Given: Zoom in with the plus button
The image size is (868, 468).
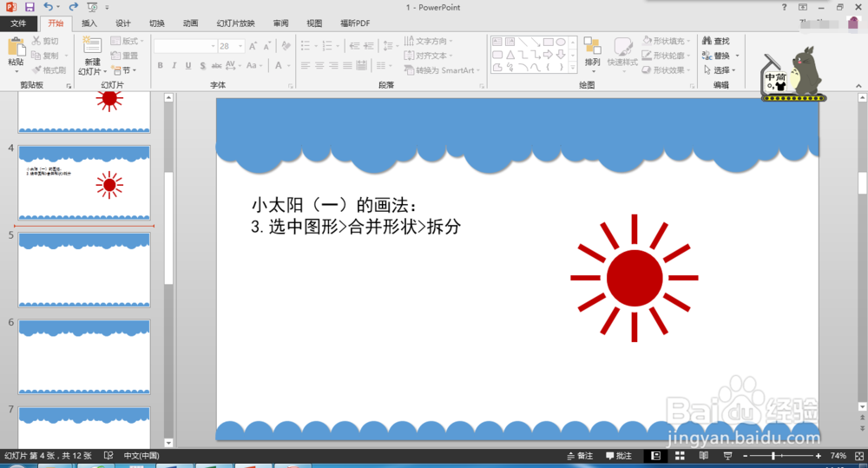Looking at the screenshot, I should (x=819, y=456).
